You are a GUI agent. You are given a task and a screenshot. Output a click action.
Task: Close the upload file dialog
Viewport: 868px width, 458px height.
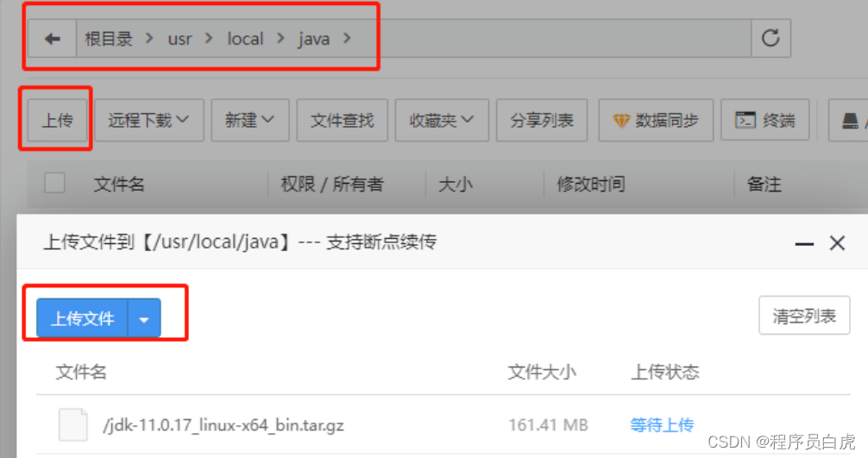tap(837, 243)
